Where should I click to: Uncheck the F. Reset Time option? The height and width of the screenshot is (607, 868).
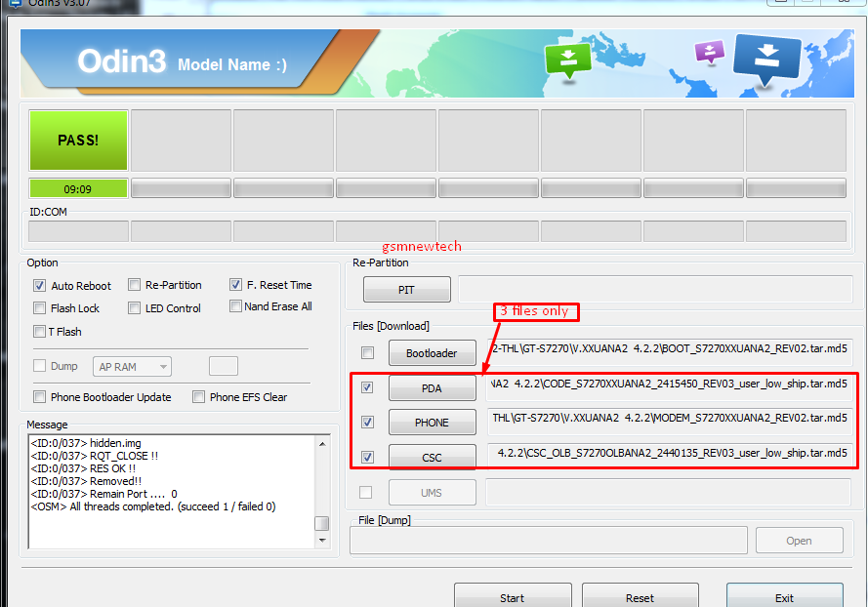pyautogui.click(x=236, y=284)
